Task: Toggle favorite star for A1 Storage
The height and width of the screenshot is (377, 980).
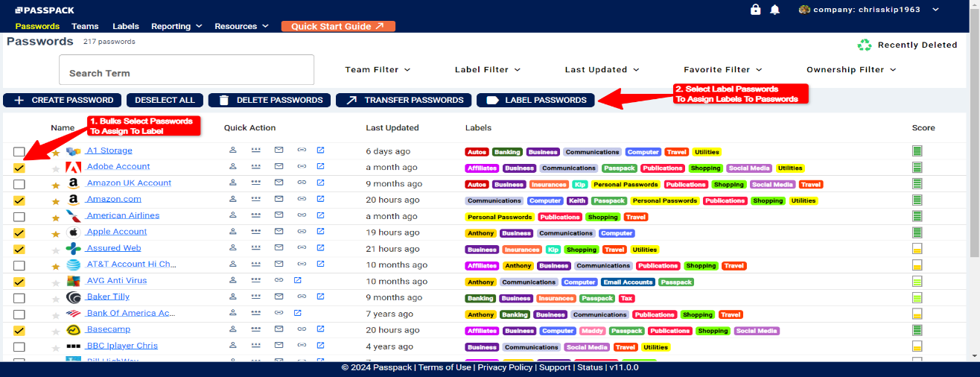Action: tap(56, 152)
